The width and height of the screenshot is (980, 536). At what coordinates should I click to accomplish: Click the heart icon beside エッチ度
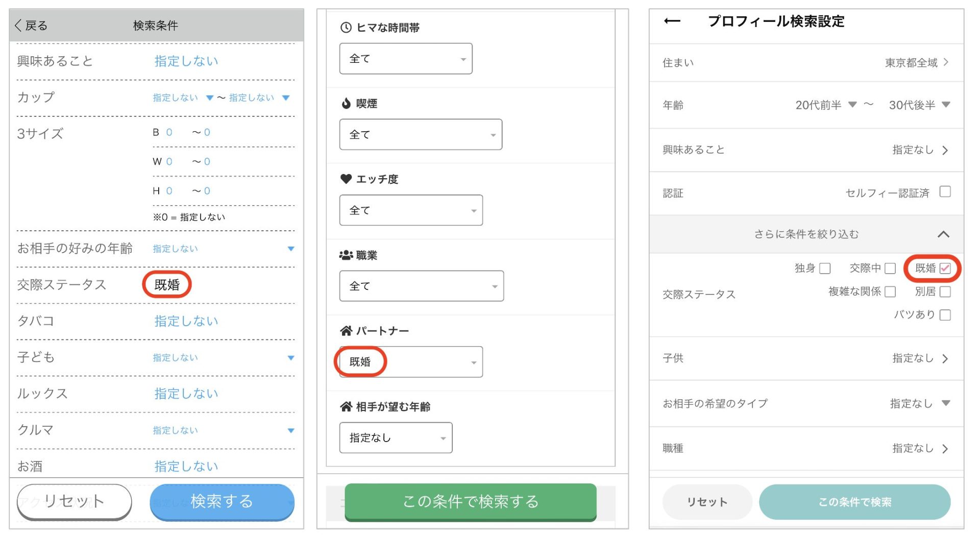[346, 179]
